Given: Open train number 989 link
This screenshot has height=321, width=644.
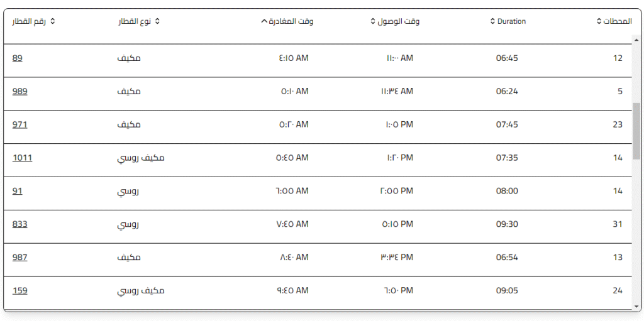Looking at the screenshot, I should pos(20,92).
